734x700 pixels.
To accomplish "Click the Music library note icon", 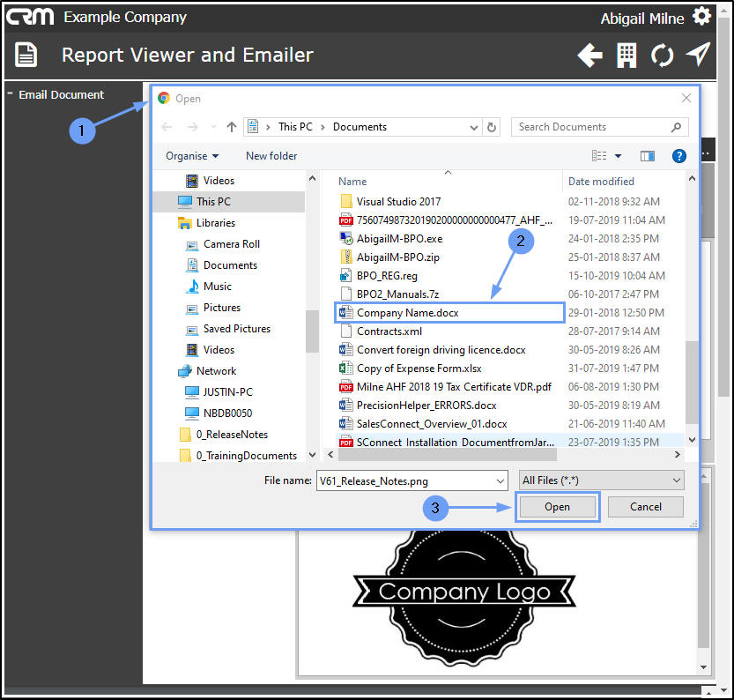I will click(x=192, y=287).
